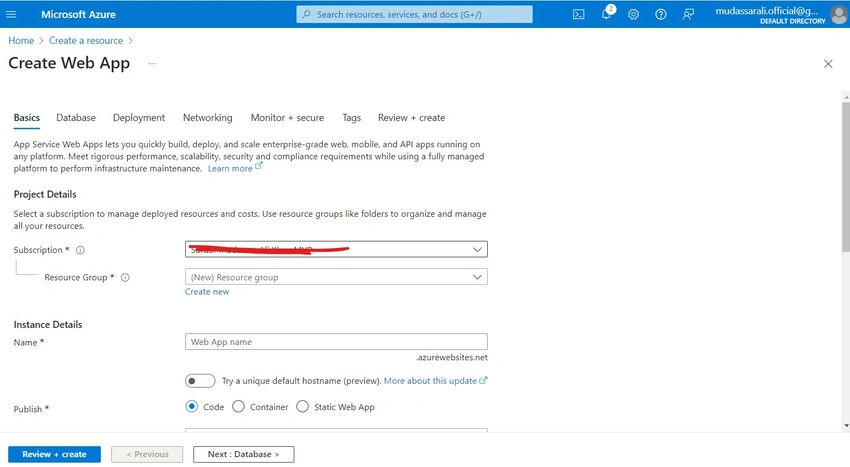Viewport: 850px width, 467px height.
Task: Click the search magnifier icon
Action: (306, 15)
